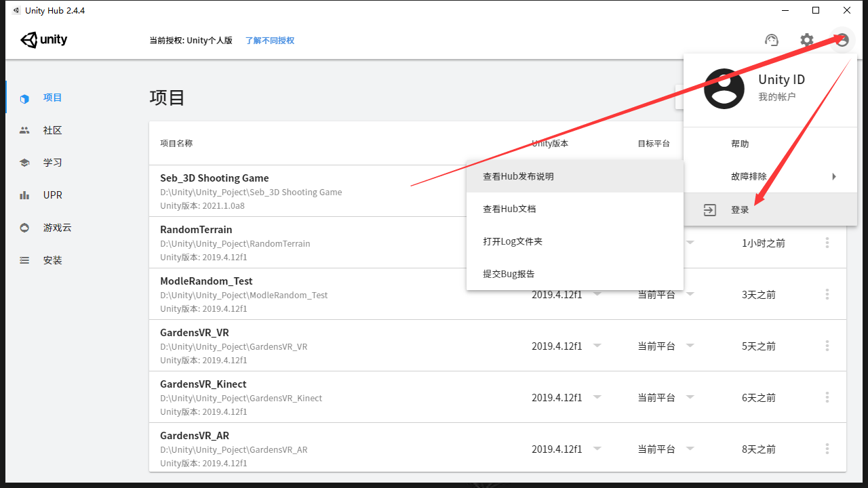
Task: Open 当前平台 dropdown for ModleRandom_Test
Action: [690, 293]
